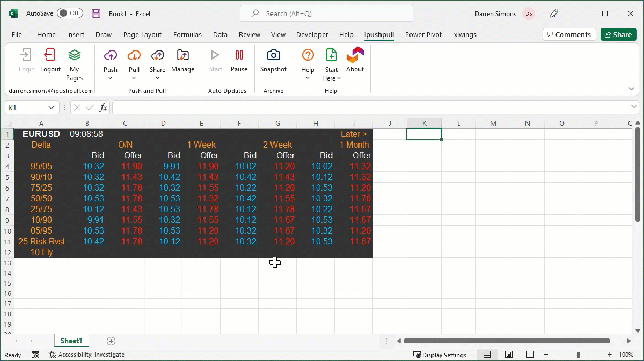The height and width of the screenshot is (361, 644).
Task: Expand the Share dropdown arrow
Action: pos(158,78)
